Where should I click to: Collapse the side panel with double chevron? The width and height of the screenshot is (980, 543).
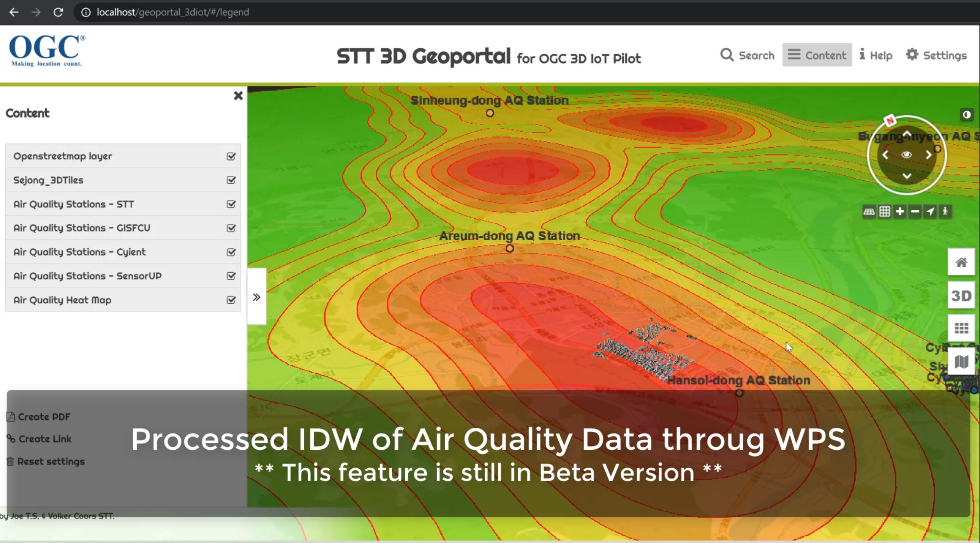257,297
